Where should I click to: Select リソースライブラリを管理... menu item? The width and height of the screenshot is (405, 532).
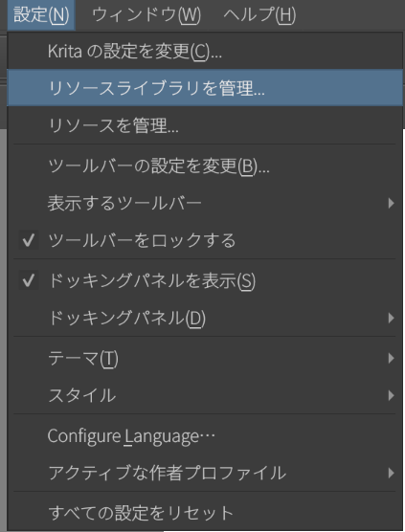point(205,88)
